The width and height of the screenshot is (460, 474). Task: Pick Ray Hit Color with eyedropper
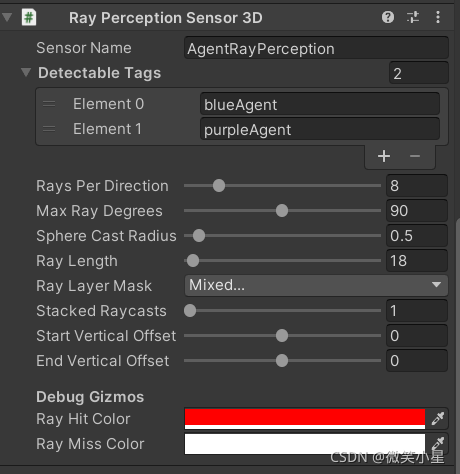(438, 418)
